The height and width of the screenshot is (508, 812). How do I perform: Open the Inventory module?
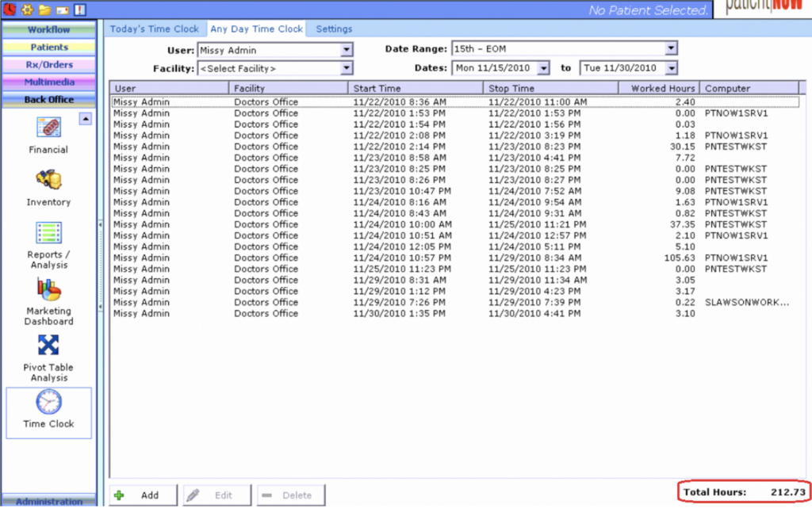[48, 187]
